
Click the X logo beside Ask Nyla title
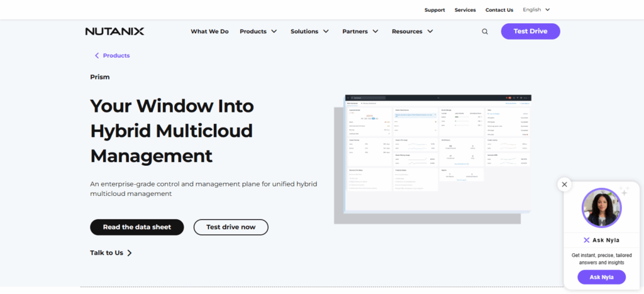click(586, 240)
